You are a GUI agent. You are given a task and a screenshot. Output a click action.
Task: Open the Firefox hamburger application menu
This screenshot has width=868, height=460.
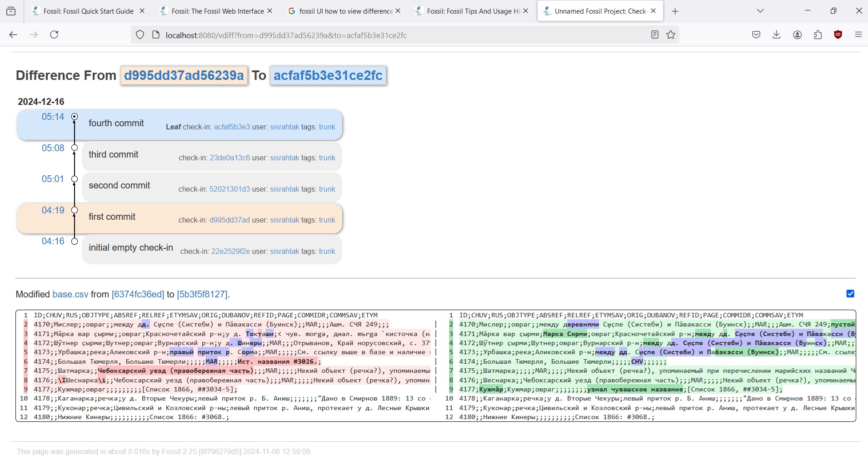tap(858, 35)
